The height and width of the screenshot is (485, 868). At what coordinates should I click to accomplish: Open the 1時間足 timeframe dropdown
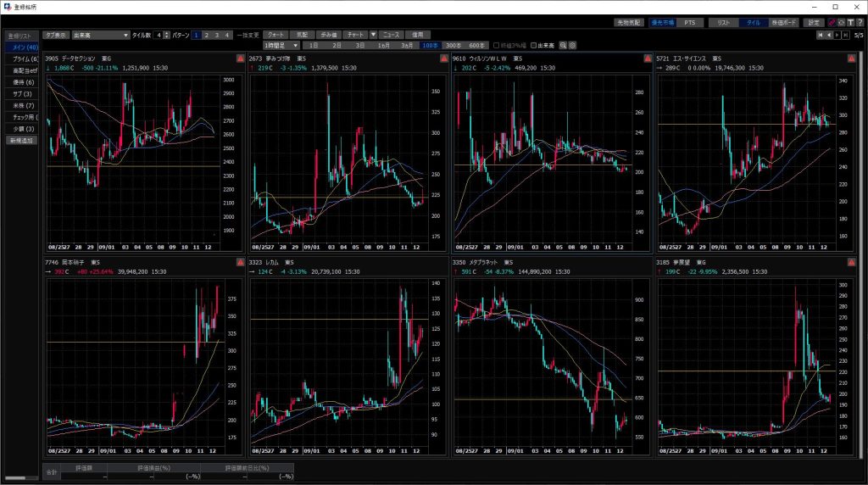point(282,45)
